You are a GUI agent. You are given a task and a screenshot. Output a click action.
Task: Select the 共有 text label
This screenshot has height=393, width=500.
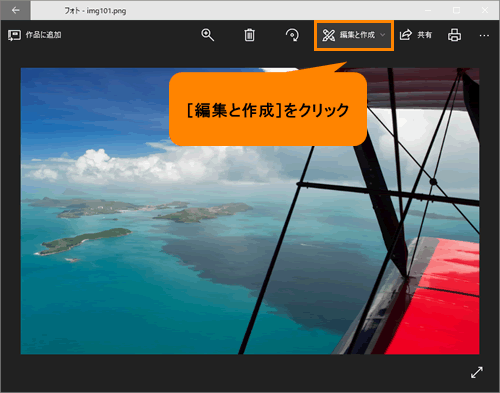pos(425,35)
